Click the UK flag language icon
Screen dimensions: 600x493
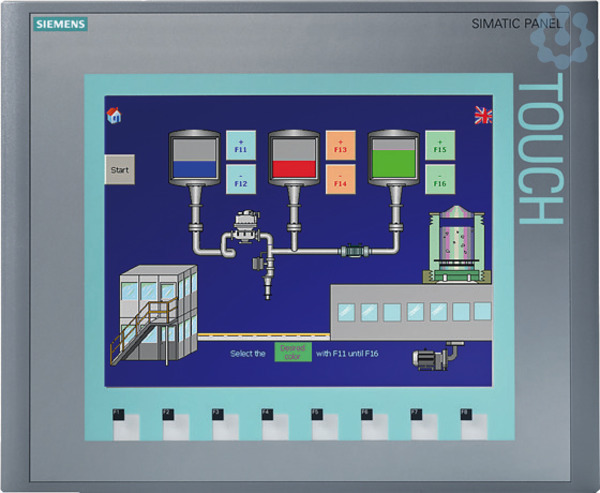coord(483,116)
